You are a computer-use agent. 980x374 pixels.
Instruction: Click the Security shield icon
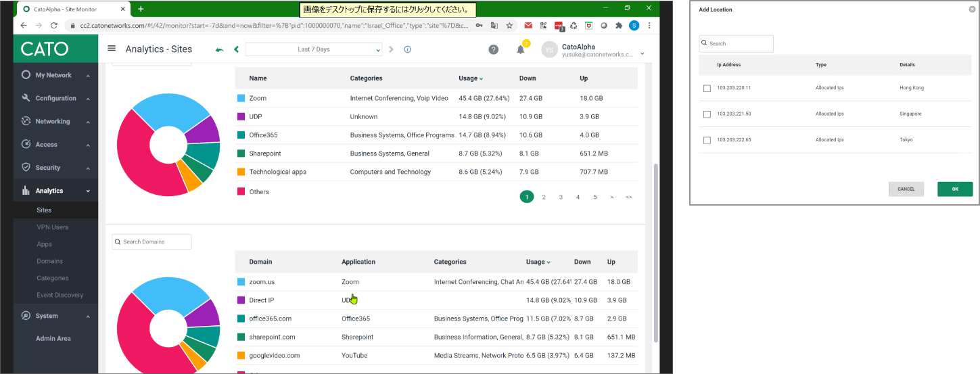[26, 167]
